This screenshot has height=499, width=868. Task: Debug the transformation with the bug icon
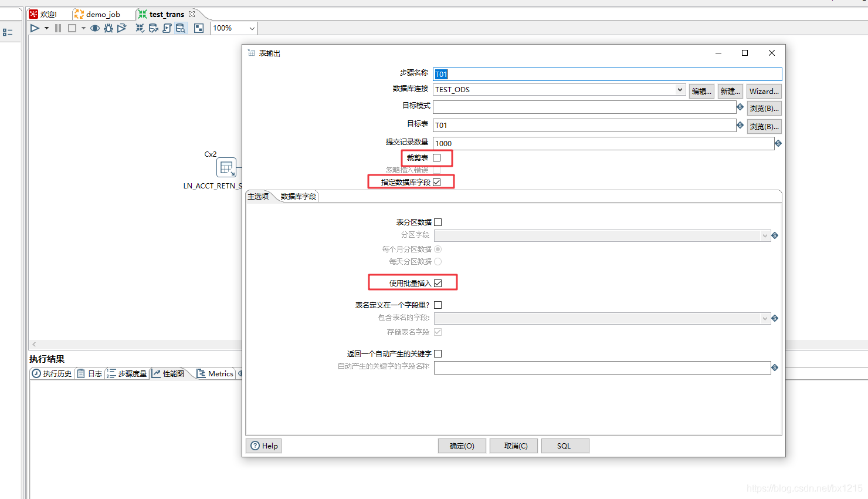108,28
